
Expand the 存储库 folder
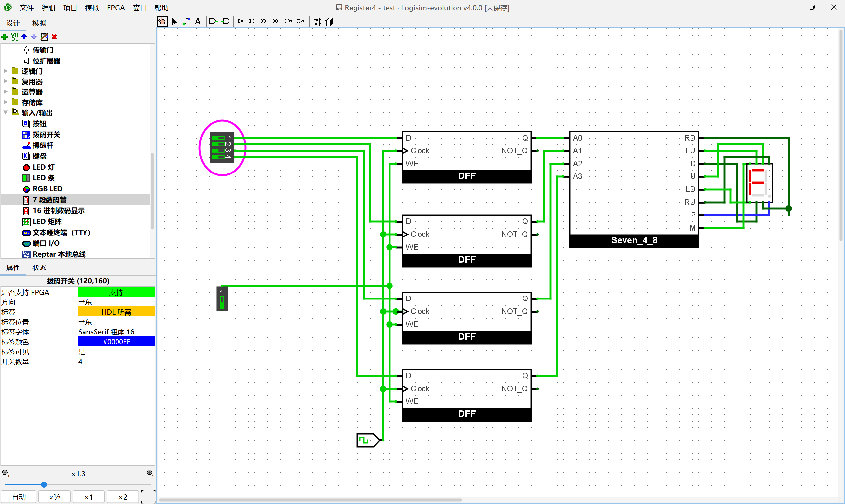(x=6, y=102)
